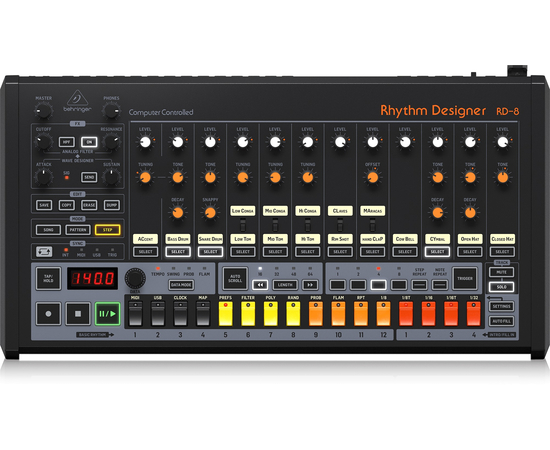This screenshot has height=450, width=550.
Task: Tap yellow step key 8 labeled RAND
Action: (x=293, y=314)
